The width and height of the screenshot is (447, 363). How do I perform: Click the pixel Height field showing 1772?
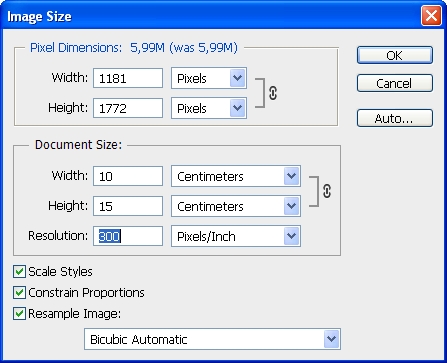tap(128, 108)
